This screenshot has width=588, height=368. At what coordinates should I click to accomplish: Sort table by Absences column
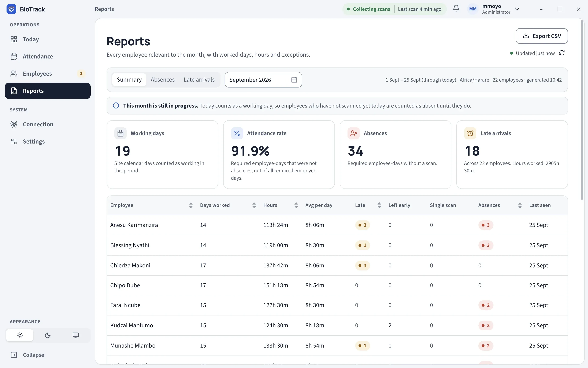pyautogui.click(x=520, y=205)
